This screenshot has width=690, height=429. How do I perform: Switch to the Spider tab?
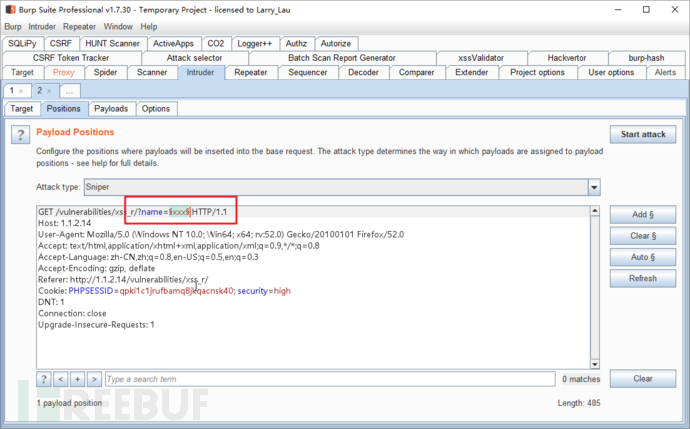[x=105, y=73]
